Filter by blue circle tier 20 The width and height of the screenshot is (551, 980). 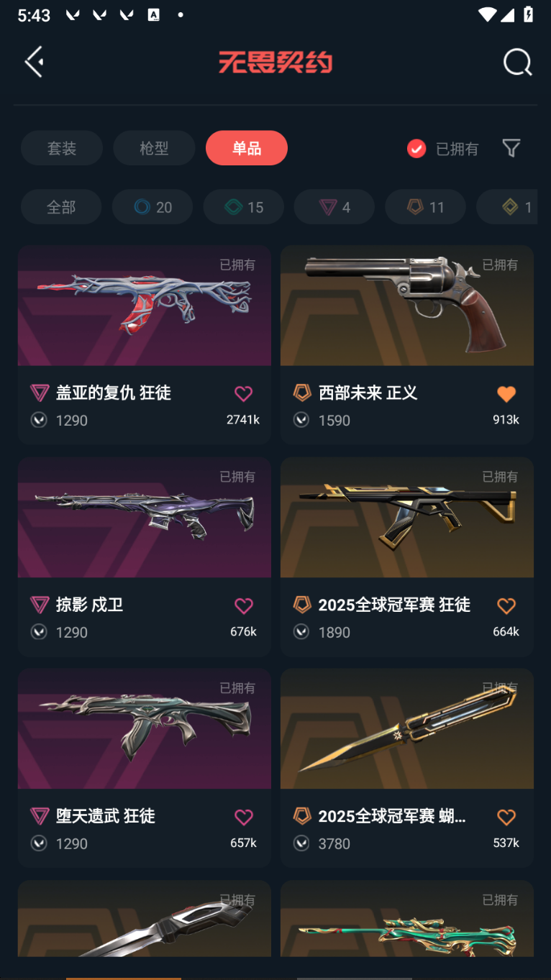pos(152,207)
